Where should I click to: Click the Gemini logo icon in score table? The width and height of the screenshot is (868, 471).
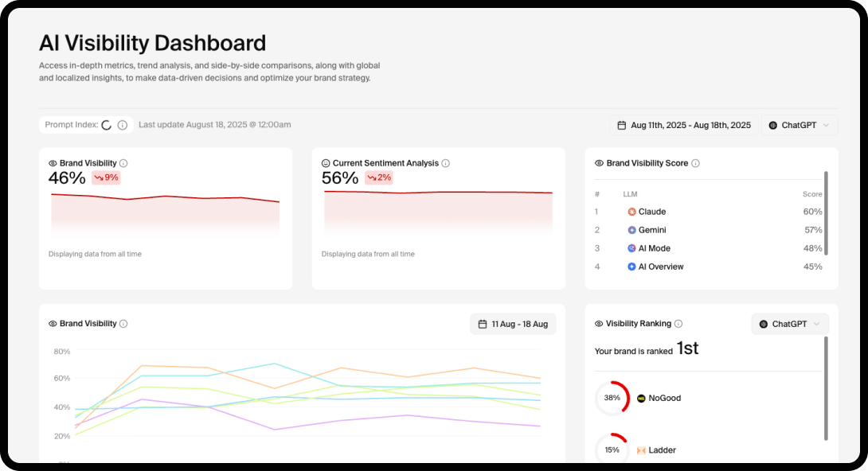pyautogui.click(x=631, y=230)
